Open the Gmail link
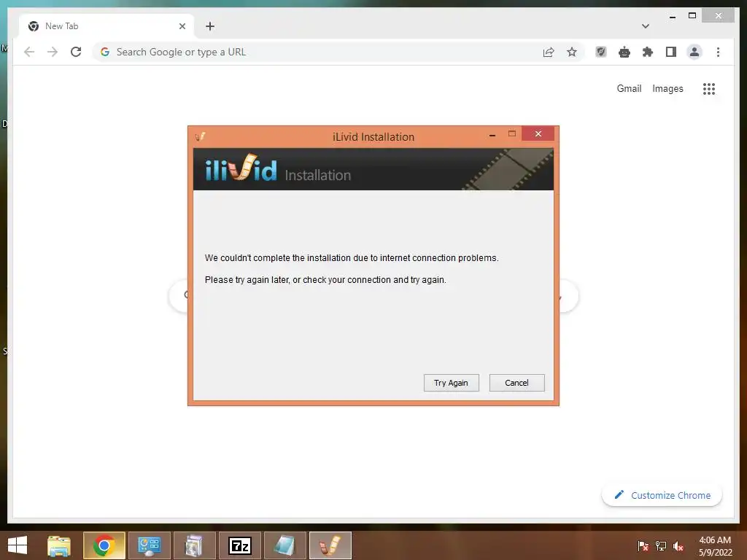Screen dimensions: 747x560 pyautogui.click(x=629, y=88)
